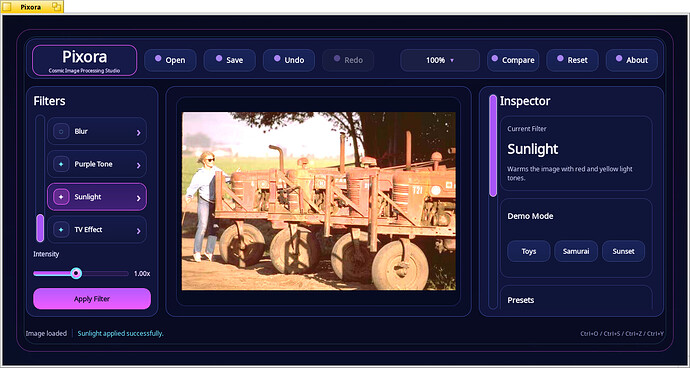Expand the Purple Tone chevron arrow
This screenshot has height=368, width=690.
pos(139,166)
